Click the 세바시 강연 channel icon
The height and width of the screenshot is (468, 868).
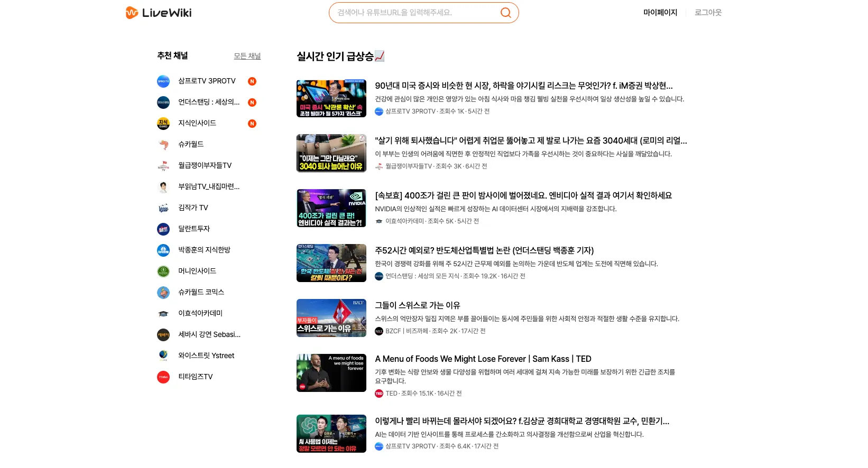(163, 335)
